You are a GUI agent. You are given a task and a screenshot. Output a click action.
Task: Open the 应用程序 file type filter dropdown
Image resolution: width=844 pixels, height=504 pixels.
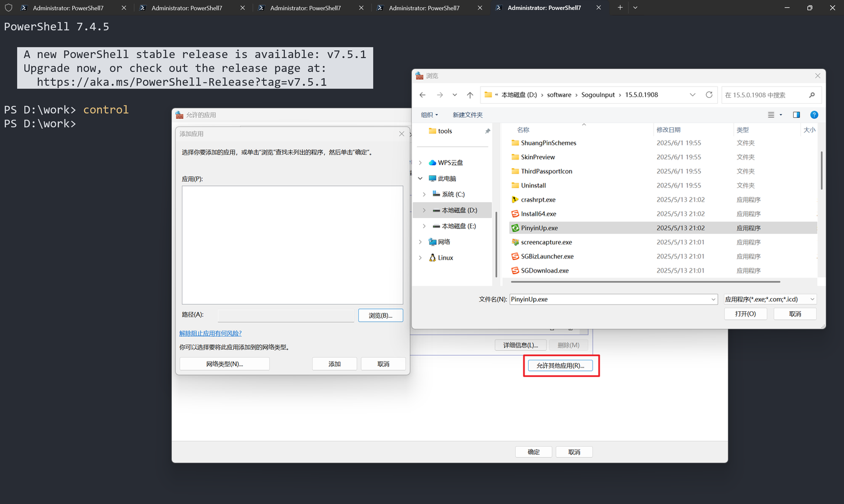(770, 299)
